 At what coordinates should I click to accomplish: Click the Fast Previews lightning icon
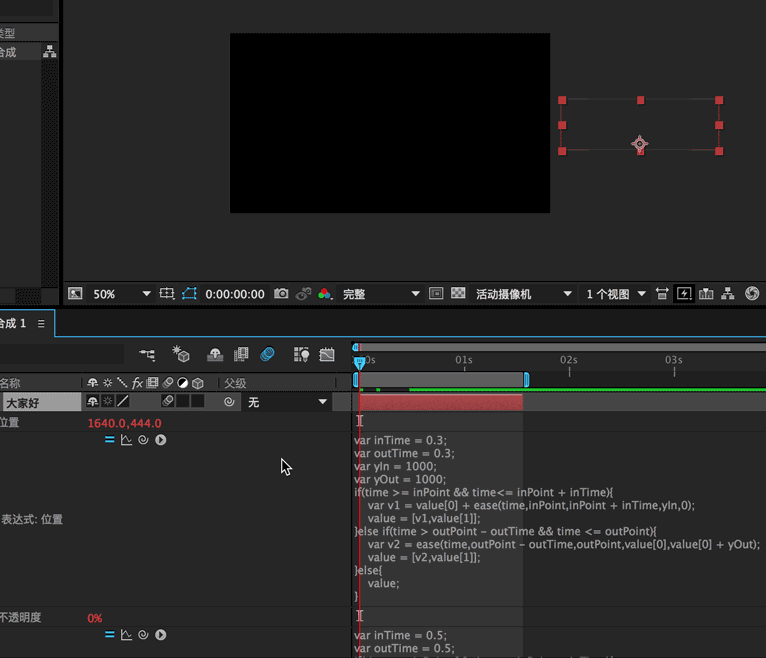684,294
